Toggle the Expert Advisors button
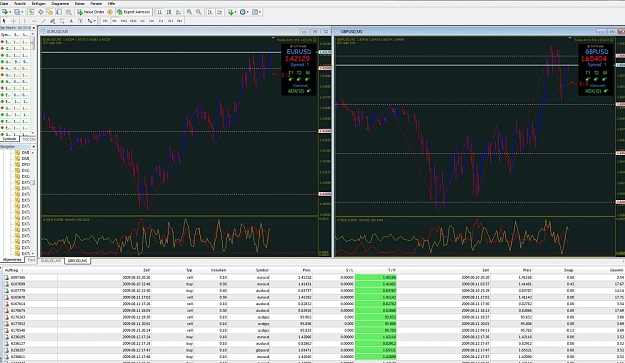Screen dimensions: 625x363 [x=134, y=12]
